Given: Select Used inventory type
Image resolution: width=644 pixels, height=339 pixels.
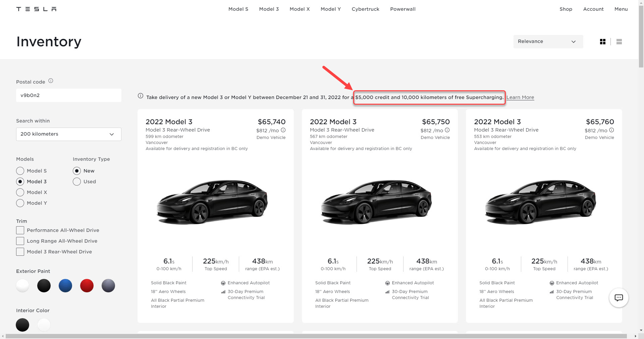Looking at the screenshot, I should coord(77,182).
